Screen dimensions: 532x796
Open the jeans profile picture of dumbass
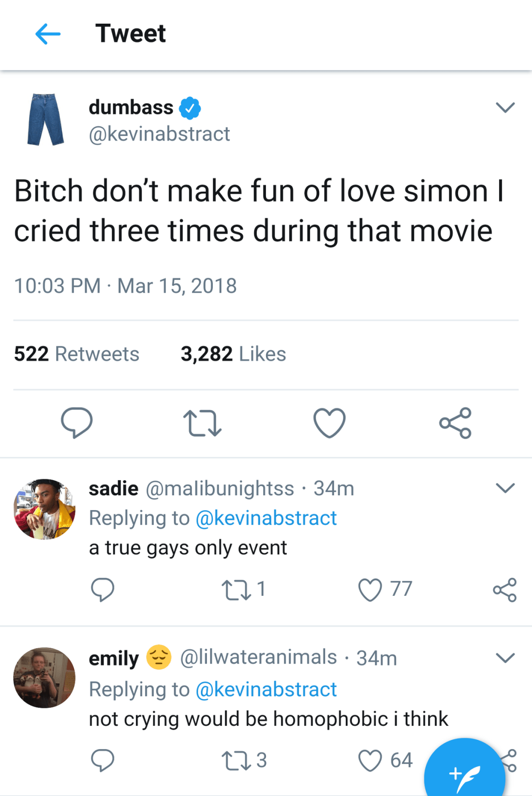click(45, 119)
